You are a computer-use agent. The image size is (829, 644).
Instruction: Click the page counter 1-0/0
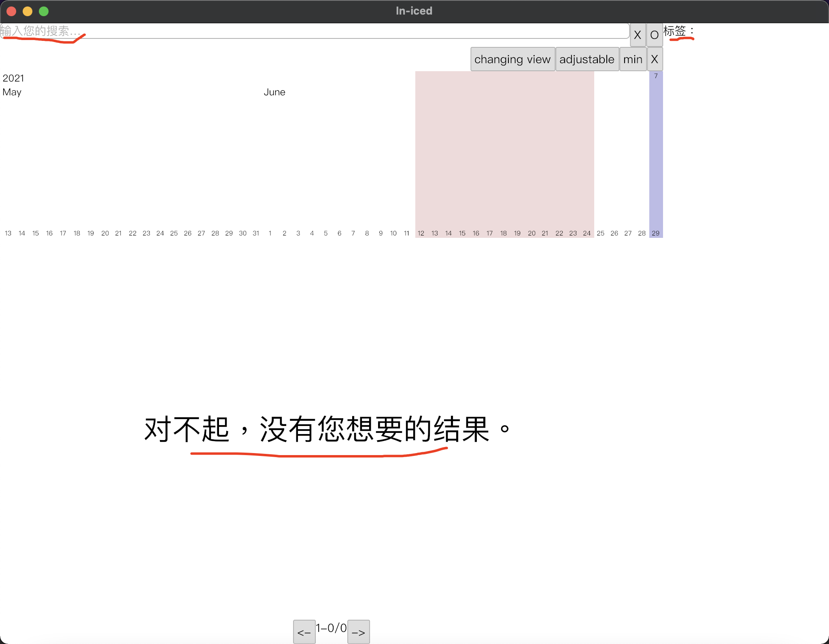[331, 628]
